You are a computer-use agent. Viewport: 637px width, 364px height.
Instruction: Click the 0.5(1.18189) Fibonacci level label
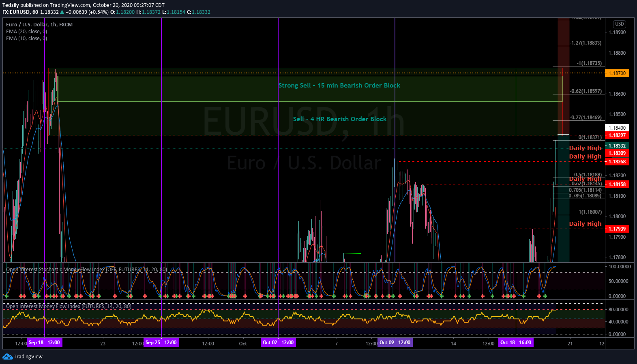pyautogui.click(x=588, y=175)
